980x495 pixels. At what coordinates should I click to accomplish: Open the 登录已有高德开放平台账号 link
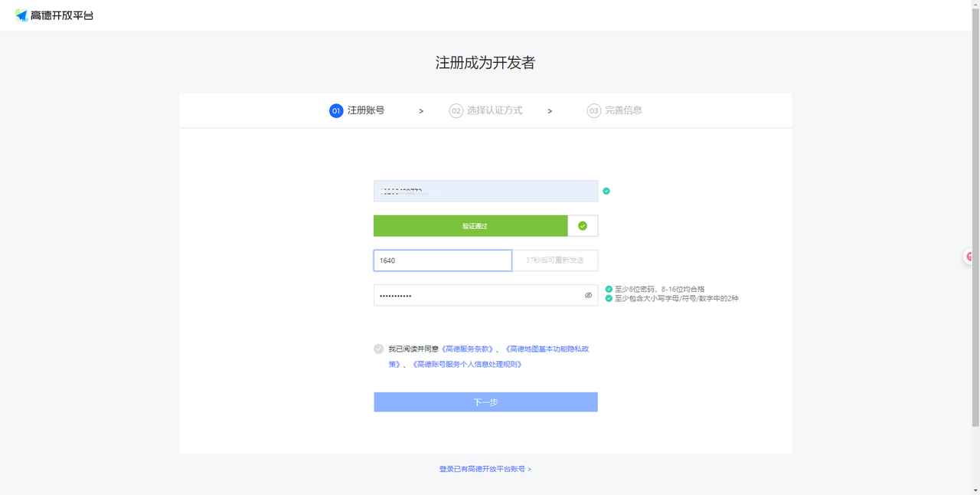coord(485,469)
